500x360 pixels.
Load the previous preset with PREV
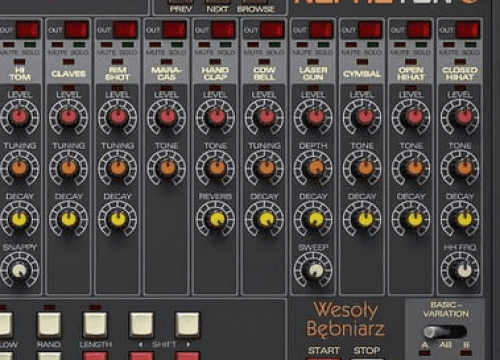(181, 2)
